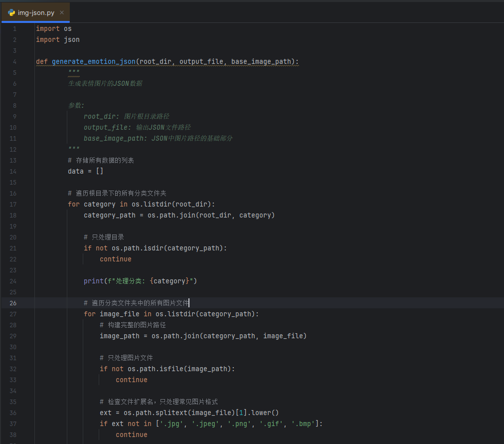Click comment '# 遍历分类文件夹中的所有图片文件'

click(136, 303)
